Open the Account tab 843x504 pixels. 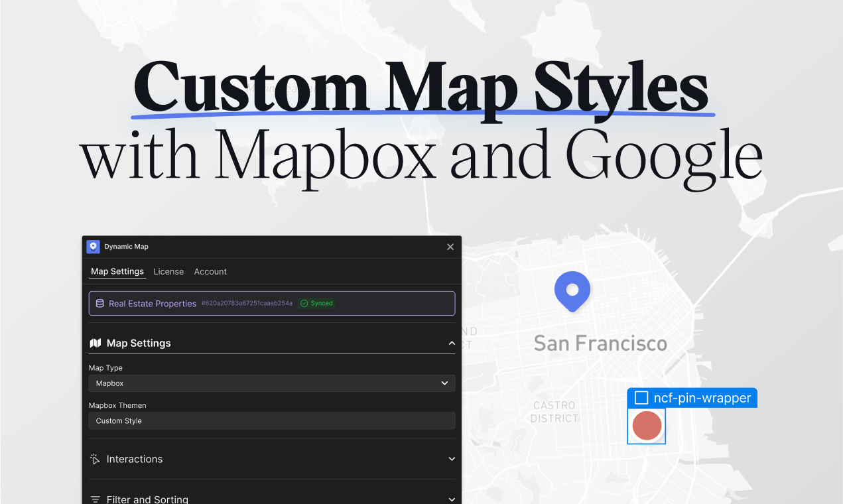click(x=210, y=271)
